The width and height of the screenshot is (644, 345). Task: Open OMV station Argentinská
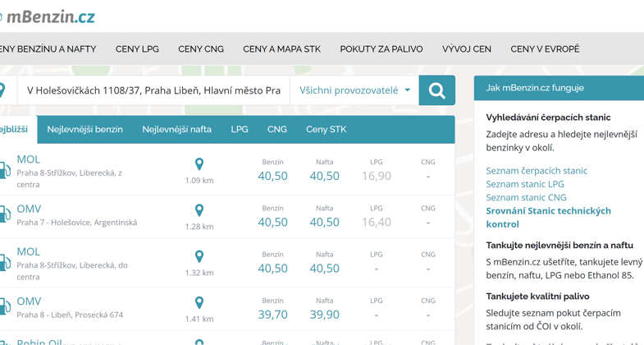tap(29, 209)
